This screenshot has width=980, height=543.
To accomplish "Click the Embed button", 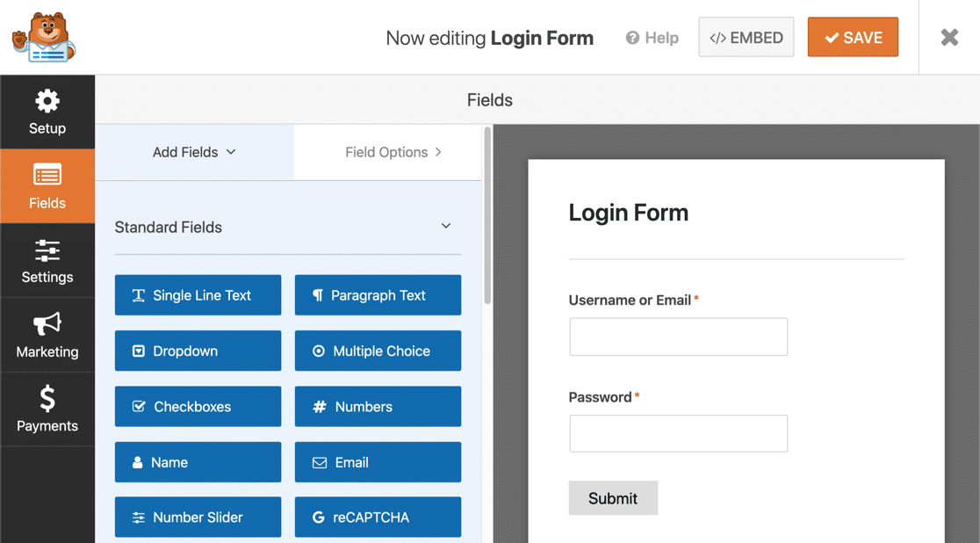I will pos(746,38).
